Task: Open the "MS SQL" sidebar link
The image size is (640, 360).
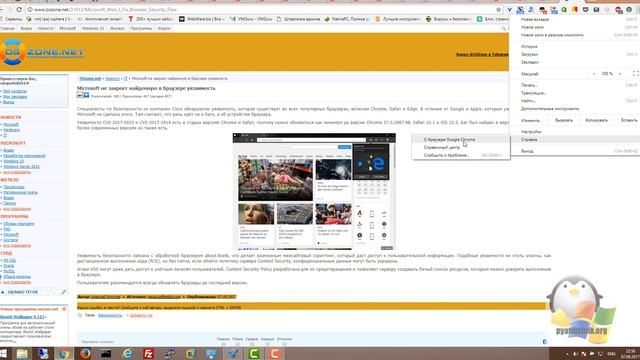Action: point(10,260)
